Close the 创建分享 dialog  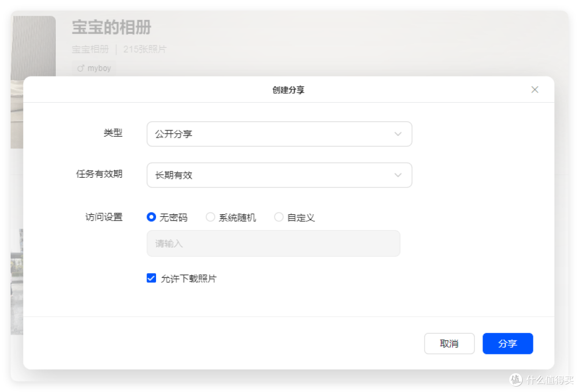(x=535, y=89)
